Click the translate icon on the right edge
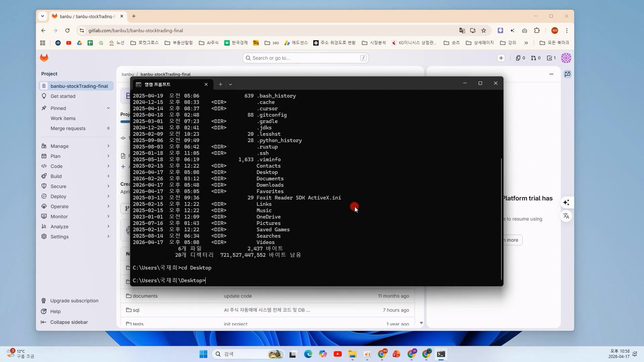This screenshot has height=362, width=644. pyautogui.click(x=566, y=216)
